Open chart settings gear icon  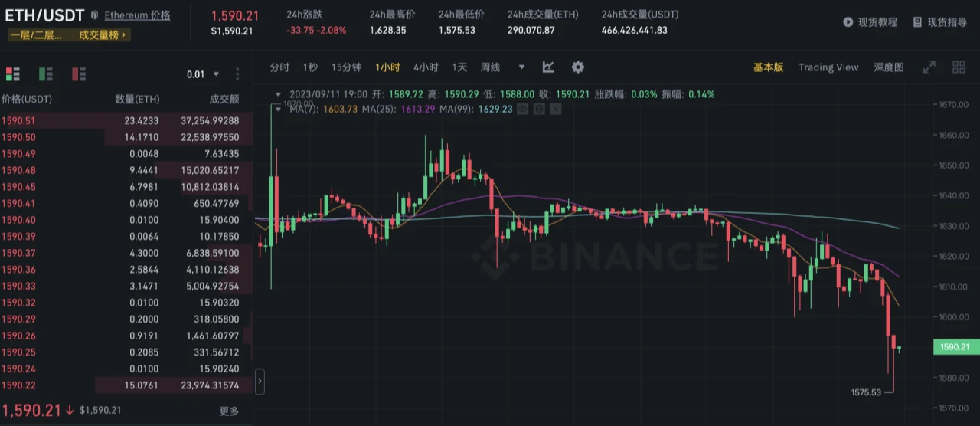(x=578, y=67)
